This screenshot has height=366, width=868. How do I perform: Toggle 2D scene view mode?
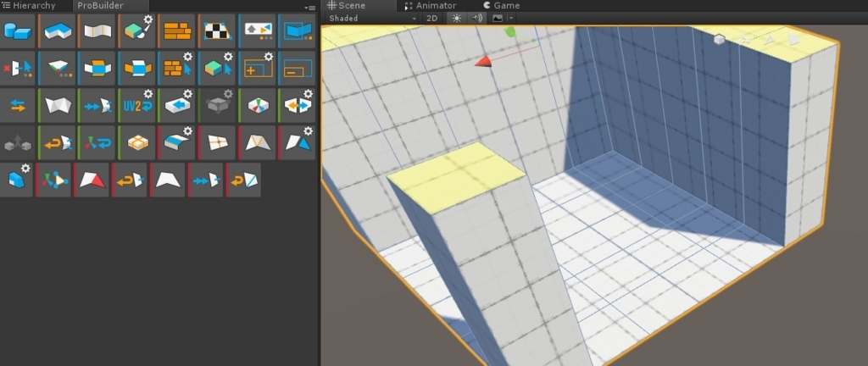[x=432, y=18]
